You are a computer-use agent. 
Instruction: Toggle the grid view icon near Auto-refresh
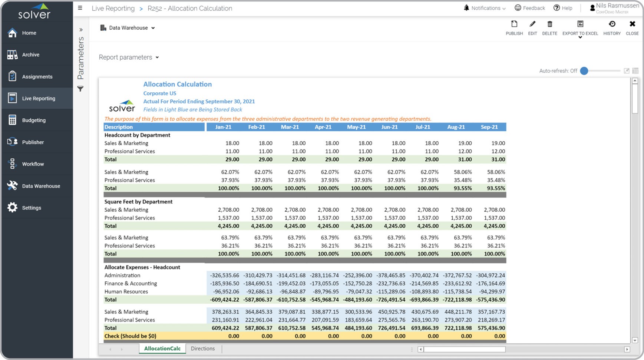click(635, 71)
